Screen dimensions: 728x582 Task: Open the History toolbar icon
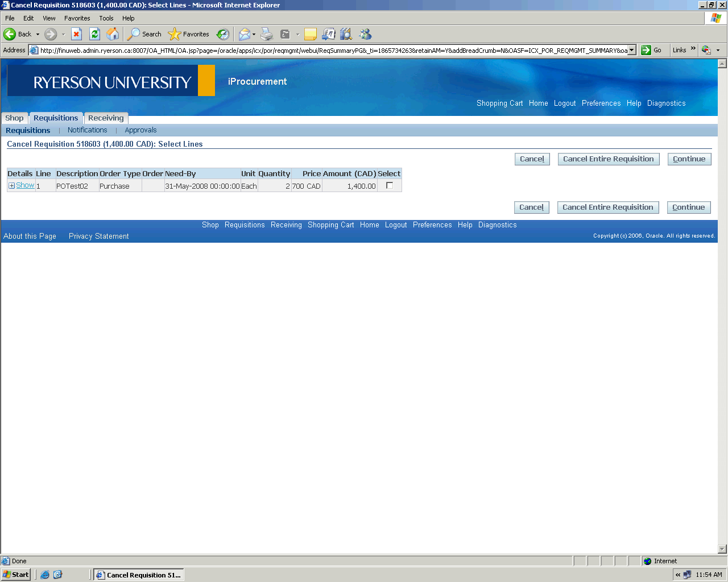(223, 34)
